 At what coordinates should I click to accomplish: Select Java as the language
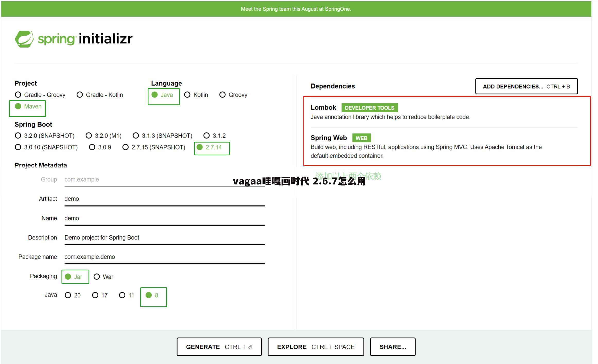[x=162, y=95]
